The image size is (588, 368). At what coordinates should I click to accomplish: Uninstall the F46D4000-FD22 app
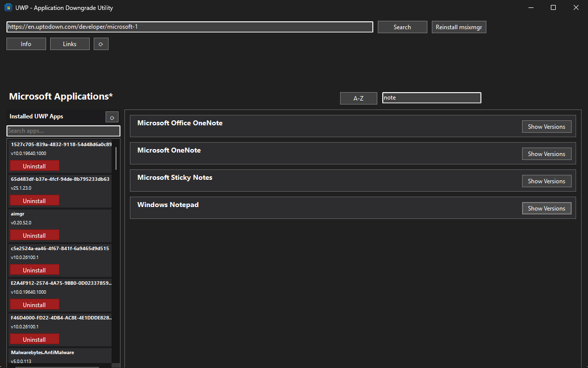coord(35,339)
